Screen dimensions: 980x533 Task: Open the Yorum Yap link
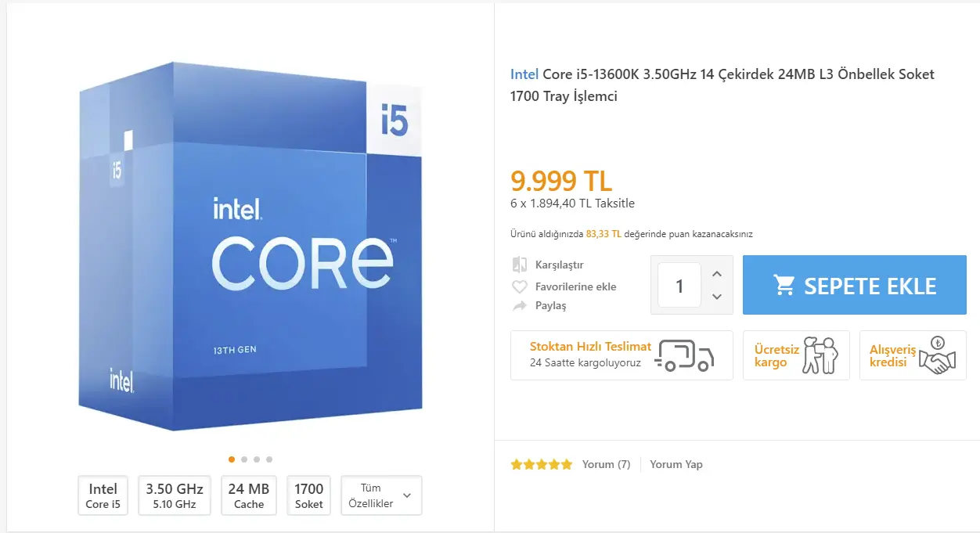[x=676, y=464]
